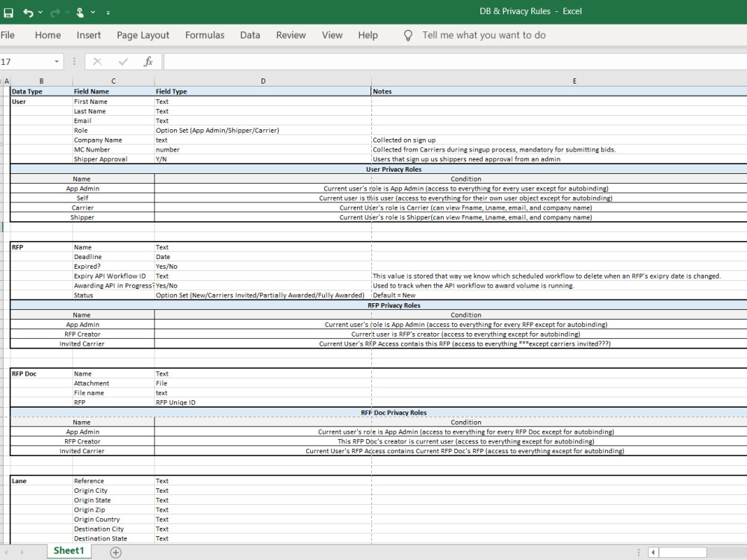
Task: Open the Review tab
Action: tap(291, 35)
